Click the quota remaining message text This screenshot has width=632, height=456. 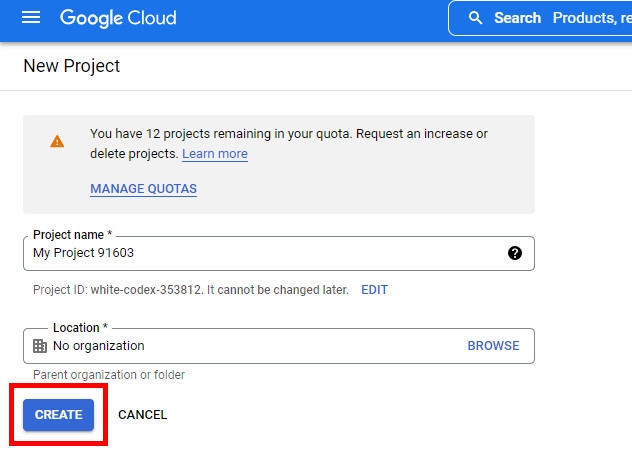pyautogui.click(x=289, y=144)
